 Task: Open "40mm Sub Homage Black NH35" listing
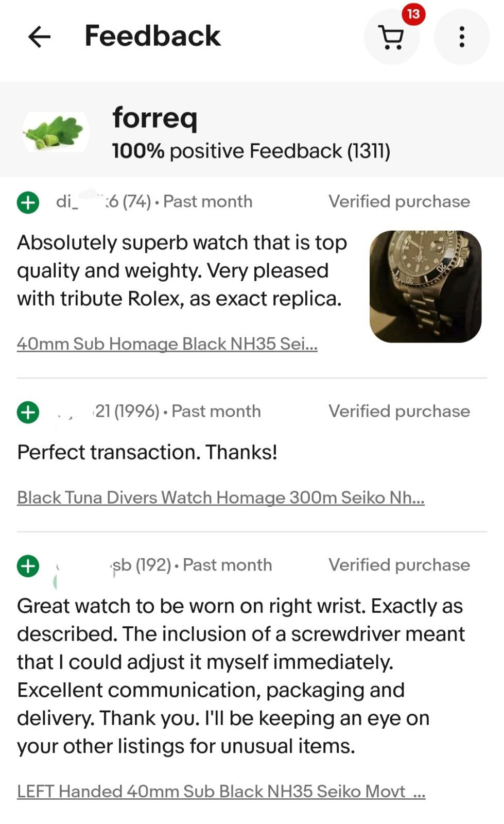coord(167,344)
